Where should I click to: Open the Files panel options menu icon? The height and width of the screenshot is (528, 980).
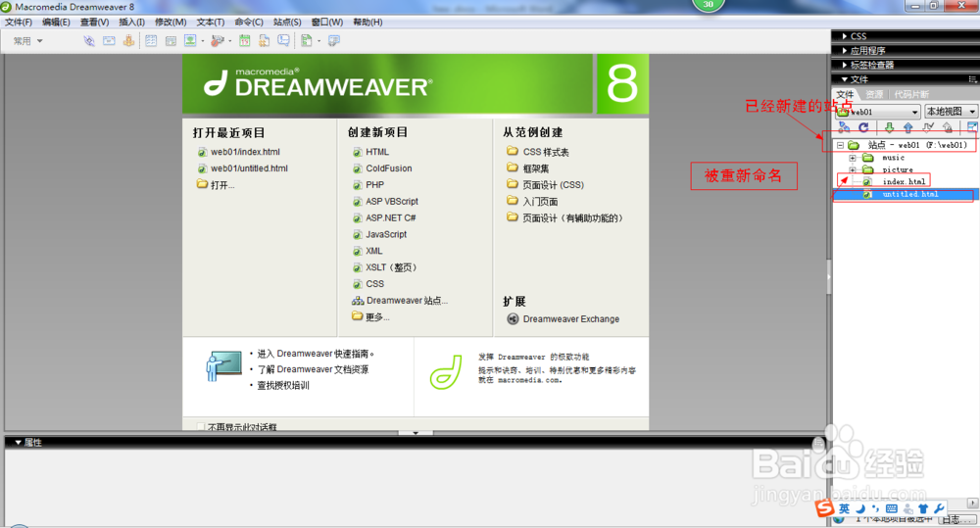pos(972,79)
